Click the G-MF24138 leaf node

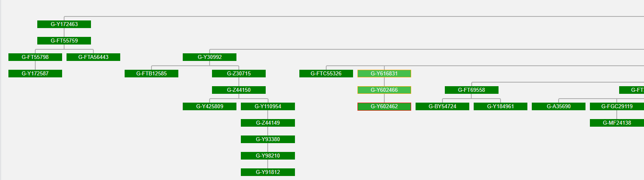[x=617, y=123]
